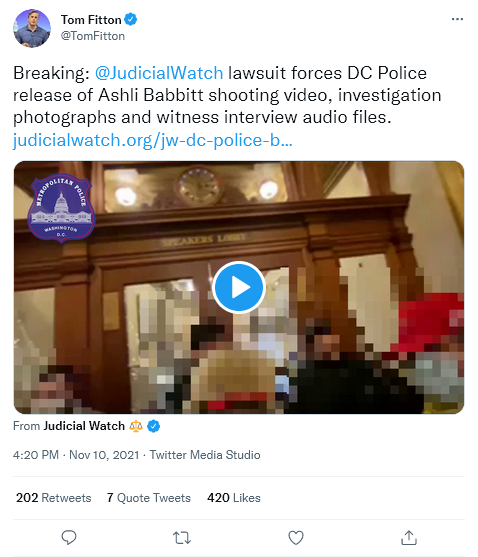The image size is (478, 557).
Task: Open the judicialwatch.org article link
Action: 153,140
